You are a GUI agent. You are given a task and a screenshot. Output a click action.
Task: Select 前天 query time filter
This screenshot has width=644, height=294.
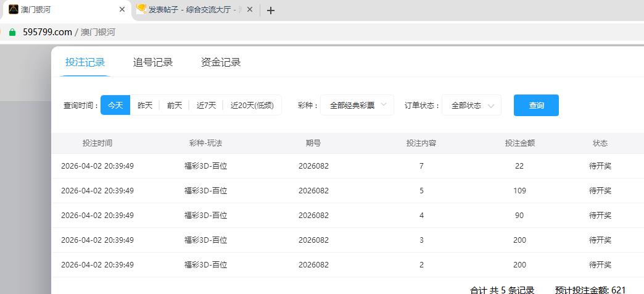175,106
